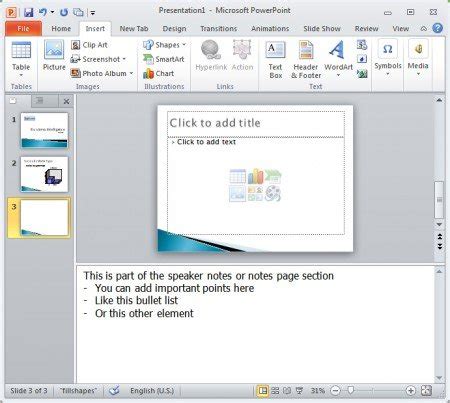Open the Review tab

(x=366, y=29)
